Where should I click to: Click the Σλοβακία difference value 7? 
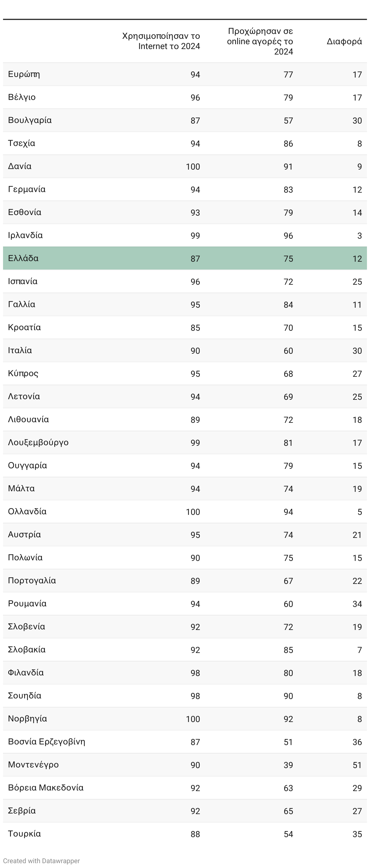(x=360, y=650)
